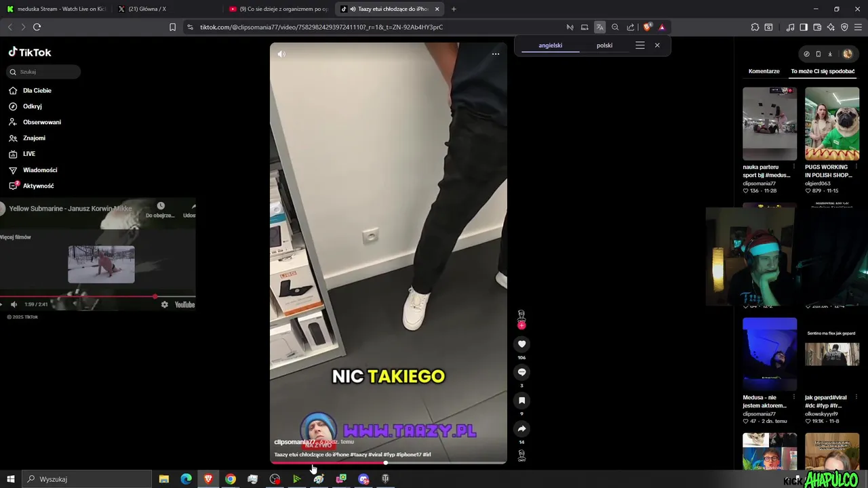
Task: Open the TikTok profile avatar
Action: [848, 54]
